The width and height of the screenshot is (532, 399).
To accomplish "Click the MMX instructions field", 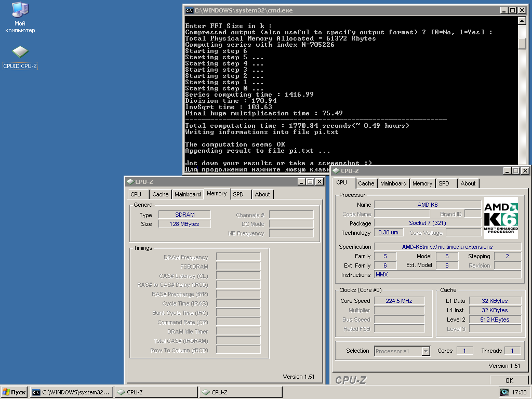I will (x=447, y=274).
